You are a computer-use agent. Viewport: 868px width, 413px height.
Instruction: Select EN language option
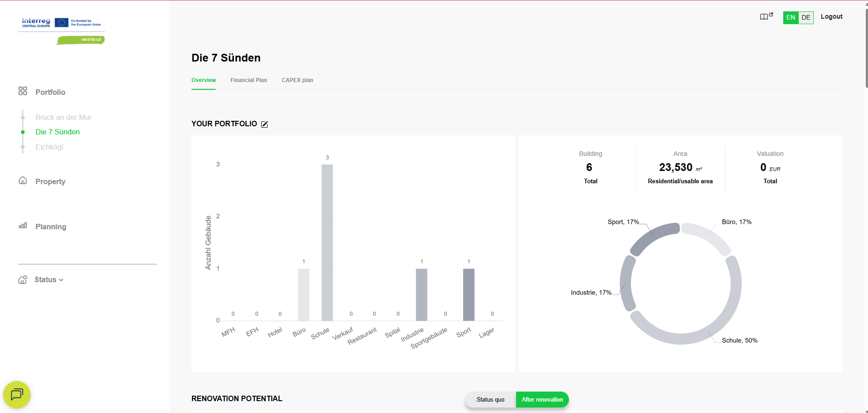click(790, 18)
